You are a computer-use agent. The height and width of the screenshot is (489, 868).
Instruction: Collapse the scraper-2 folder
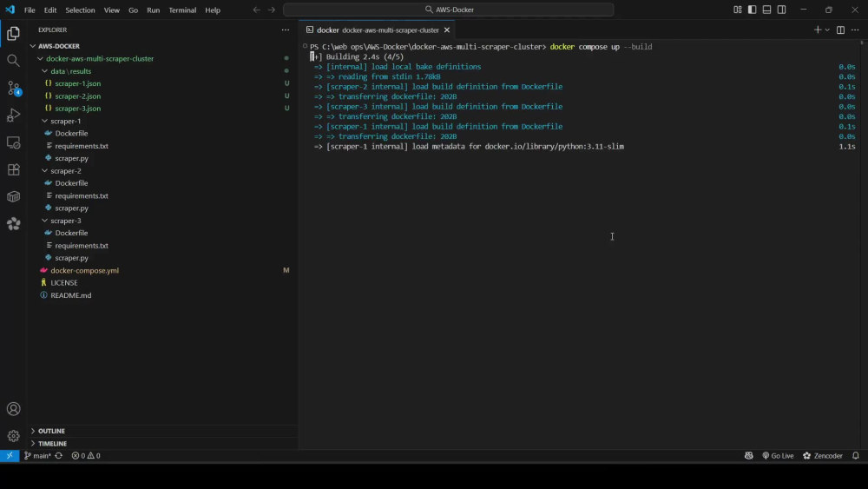pos(45,170)
